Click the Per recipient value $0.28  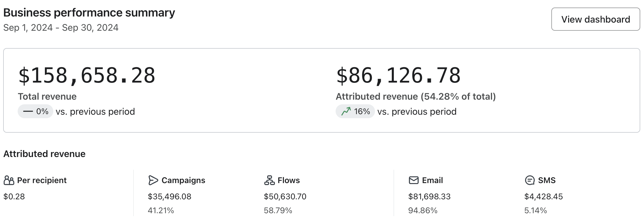click(14, 197)
